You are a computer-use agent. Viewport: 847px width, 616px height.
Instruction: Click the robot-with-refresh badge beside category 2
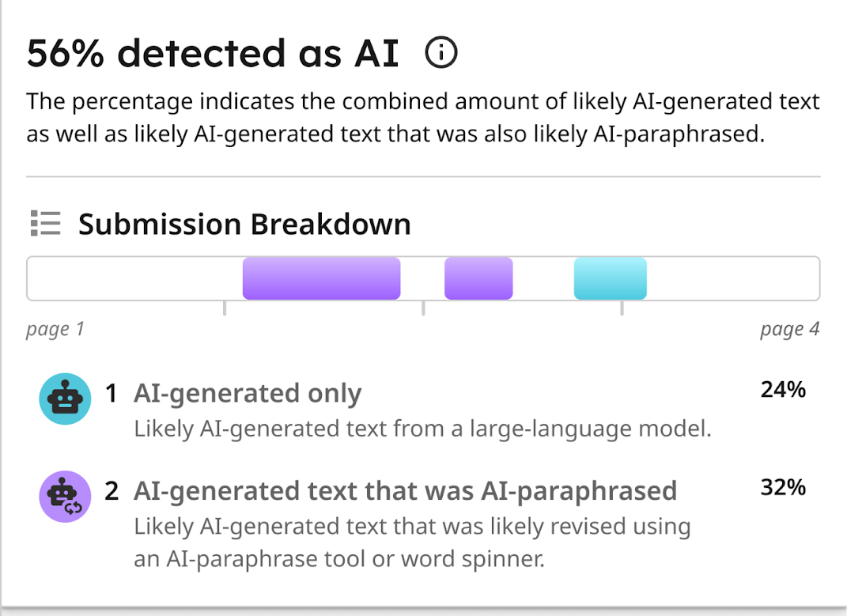coord(64,497)
